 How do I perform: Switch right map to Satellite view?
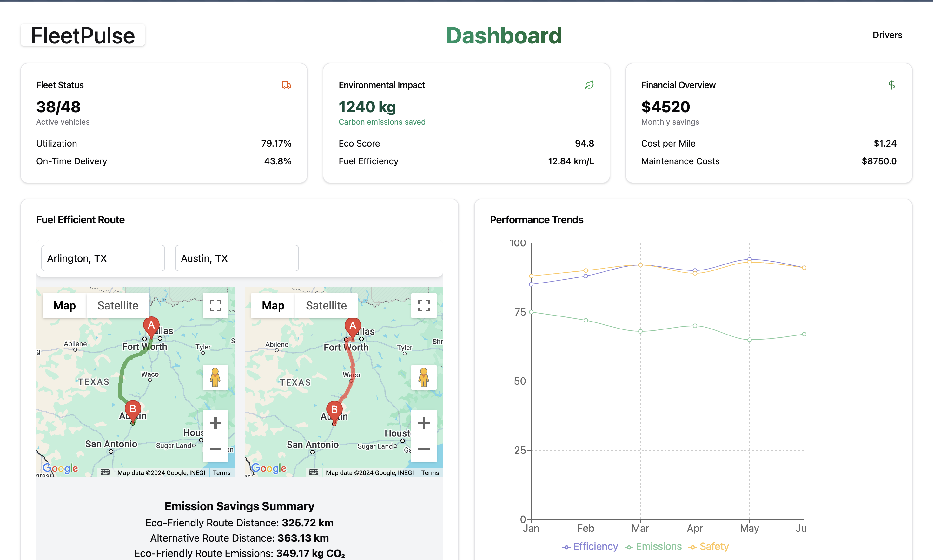click(326, 306)
